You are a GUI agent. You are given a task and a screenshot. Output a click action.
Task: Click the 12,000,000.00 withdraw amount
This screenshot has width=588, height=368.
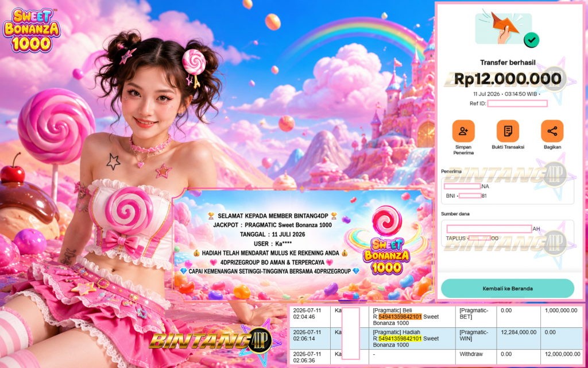click(x=563, y=354)
